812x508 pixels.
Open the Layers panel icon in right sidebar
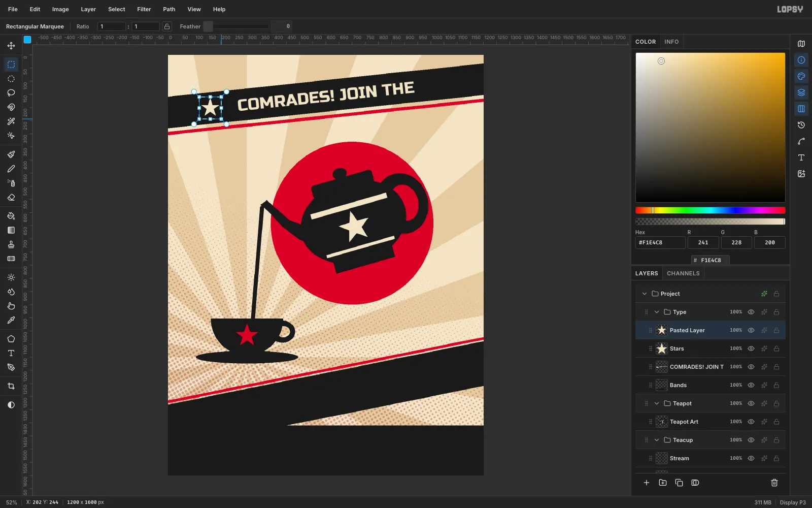pos(801,92)
